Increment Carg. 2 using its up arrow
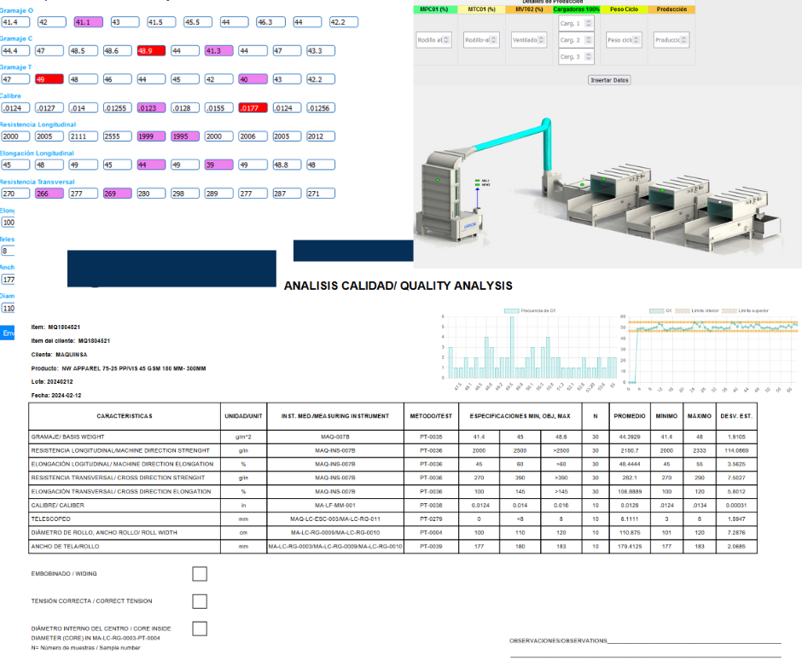This screenshot has height=672, width=802. (590, 37)
